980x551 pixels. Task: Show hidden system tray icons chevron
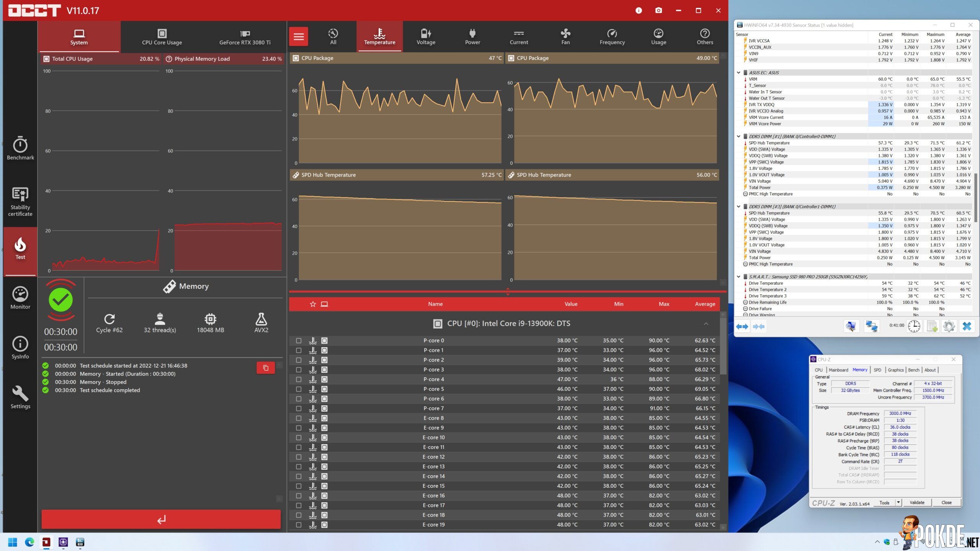point(877,542)
